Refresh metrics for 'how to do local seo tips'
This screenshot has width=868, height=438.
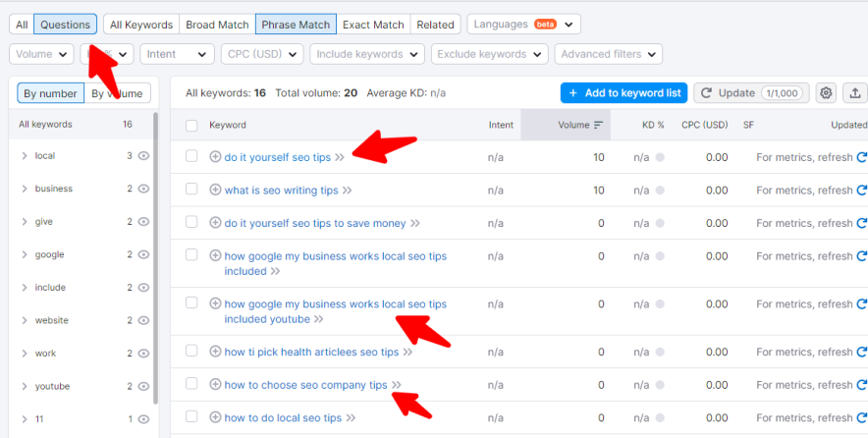tap(861, 417)
